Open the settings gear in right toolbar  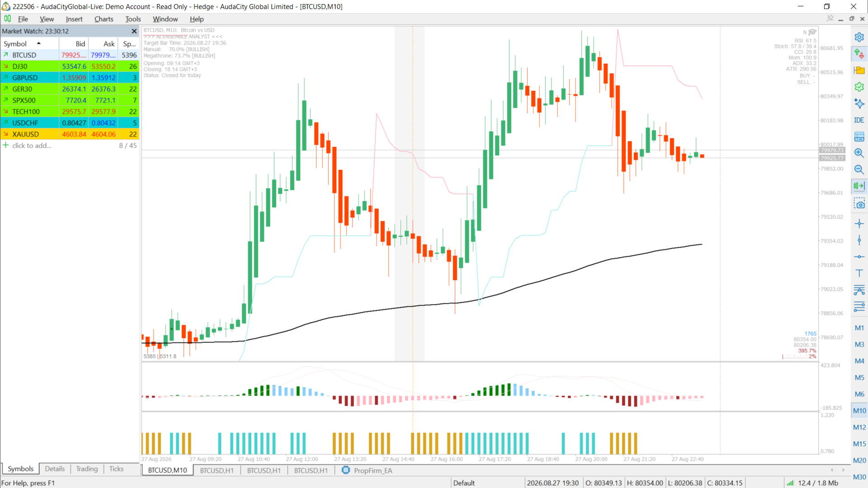coord(859,37)
